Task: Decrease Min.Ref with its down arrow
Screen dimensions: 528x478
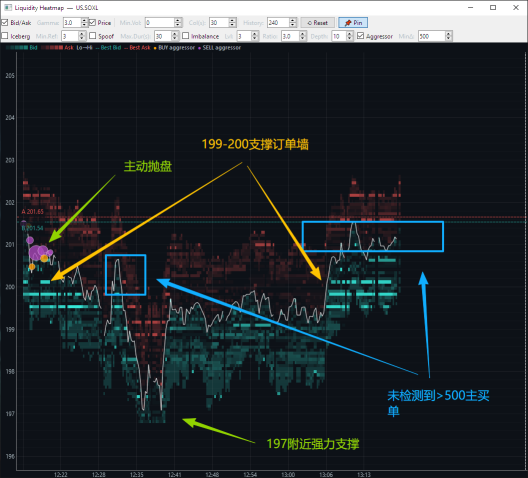Action: [82, 38]
